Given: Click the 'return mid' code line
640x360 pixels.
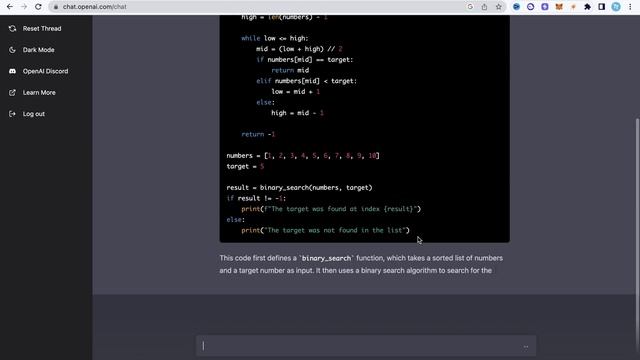Looking at the screenshot, I should point(290,70).
